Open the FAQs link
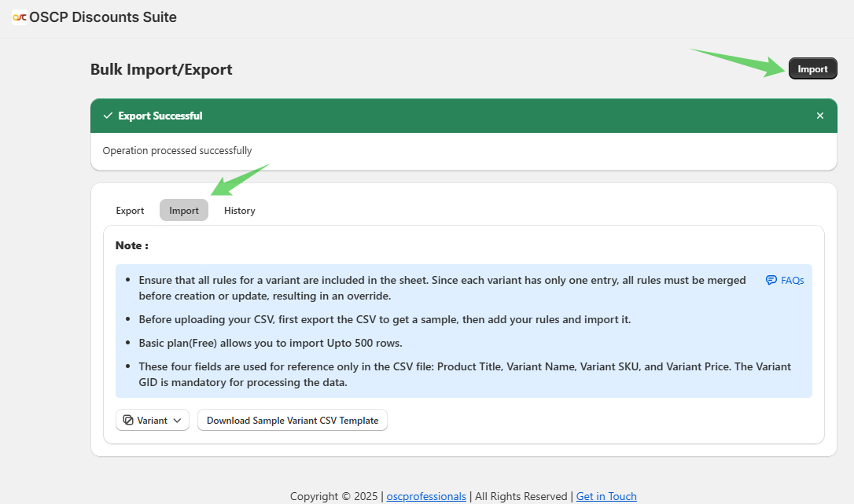Screen dimensions: 854x504 point(791,280)
